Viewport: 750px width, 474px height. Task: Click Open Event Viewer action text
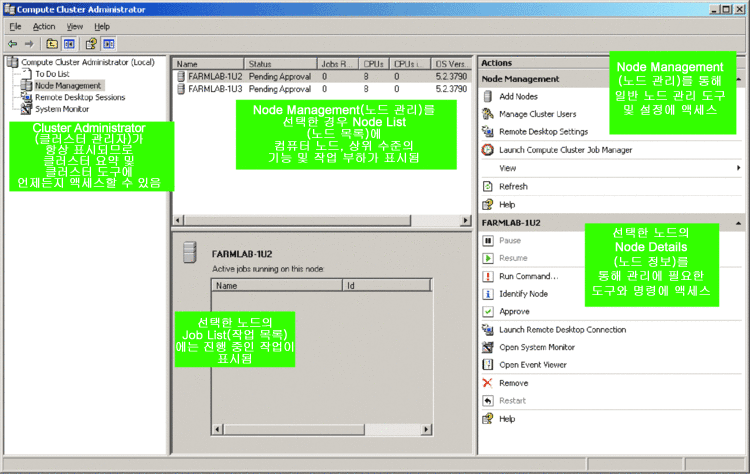click(533, 365)
